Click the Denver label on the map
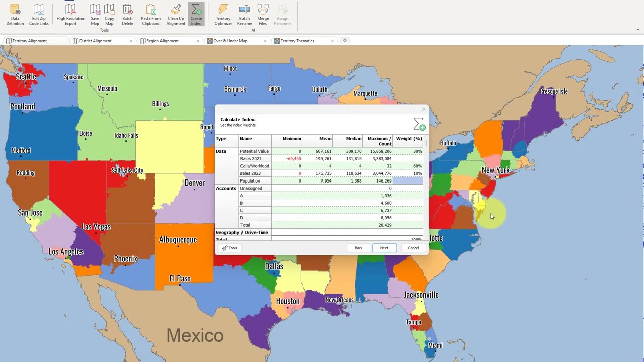Screen dimensions: 644x362 (x=195, y=183)
